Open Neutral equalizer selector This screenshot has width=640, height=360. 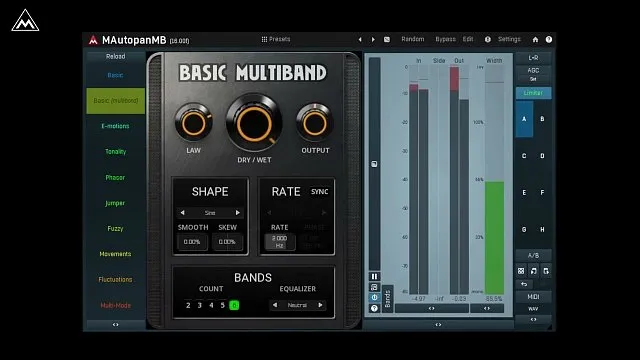297,305
